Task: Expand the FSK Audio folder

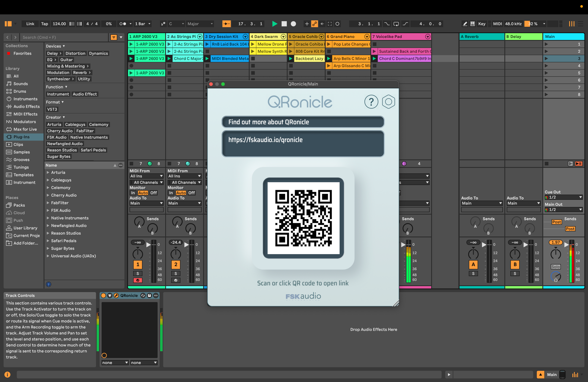Action: click(x=48, y=210)
